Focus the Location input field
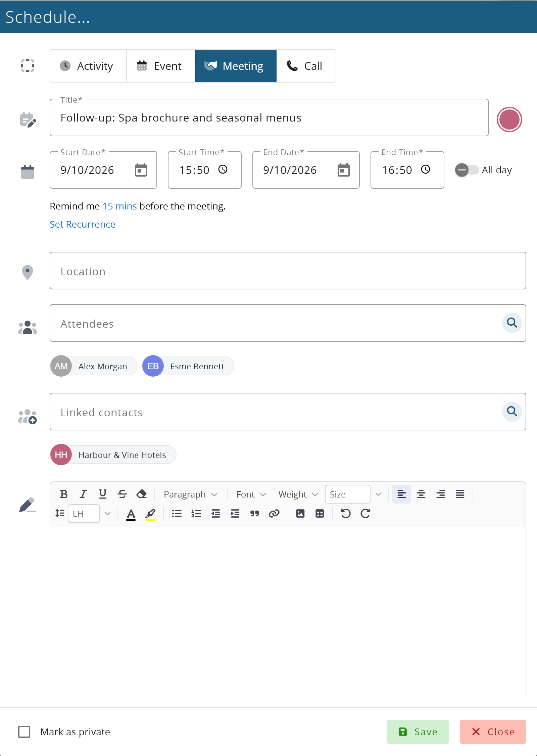The width and height of the screenshot is (537, 756). pos(288,271)
